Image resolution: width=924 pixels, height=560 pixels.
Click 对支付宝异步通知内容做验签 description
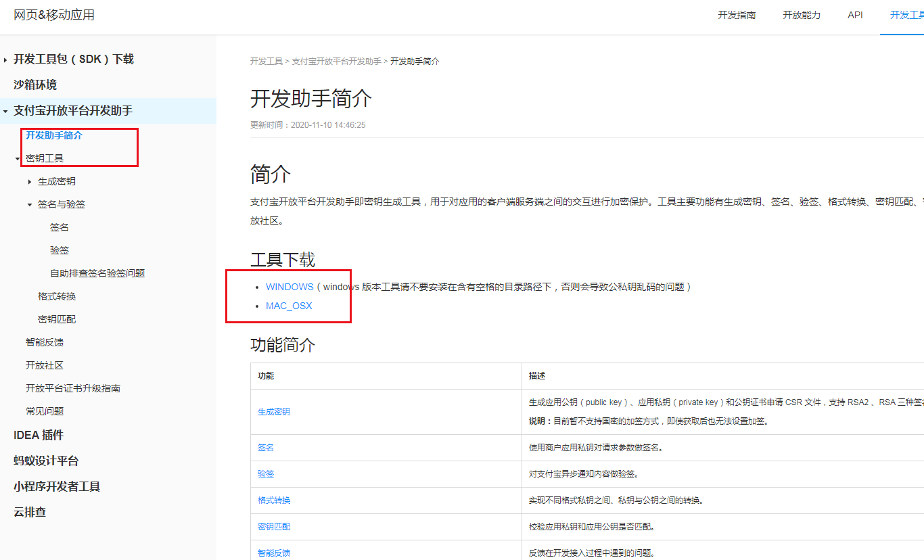click(584, 474)
